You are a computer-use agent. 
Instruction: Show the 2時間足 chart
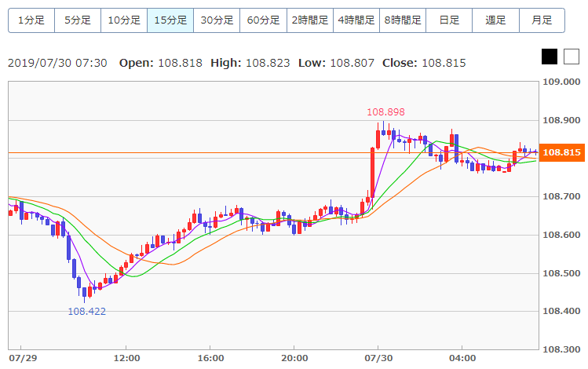(310, 20)
